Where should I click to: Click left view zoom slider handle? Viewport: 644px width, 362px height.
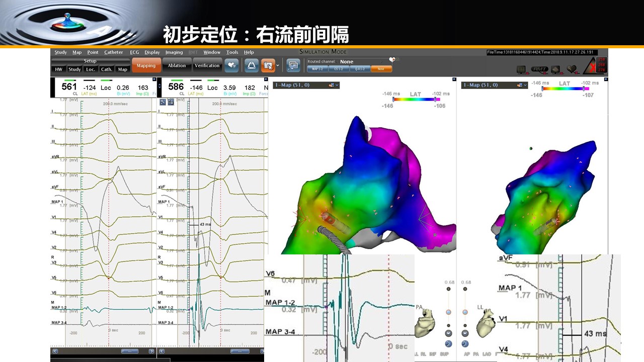pyautogui.click(x=448, y=312)
